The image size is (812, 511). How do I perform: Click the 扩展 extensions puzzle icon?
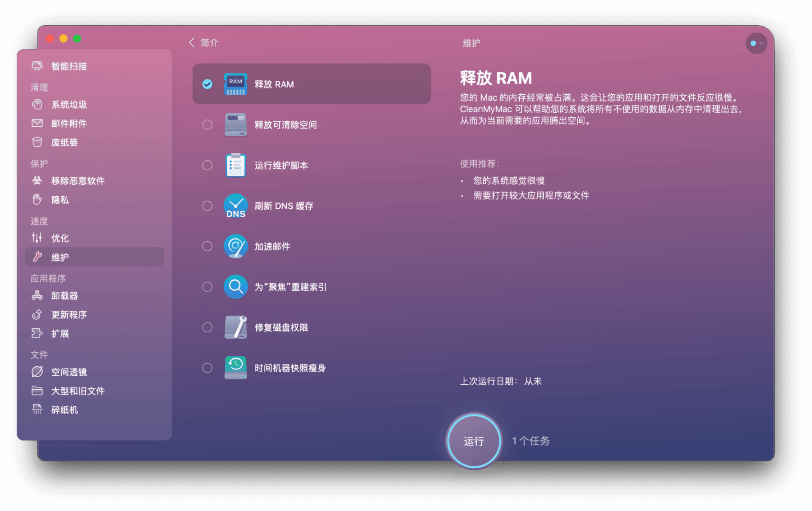37,333
